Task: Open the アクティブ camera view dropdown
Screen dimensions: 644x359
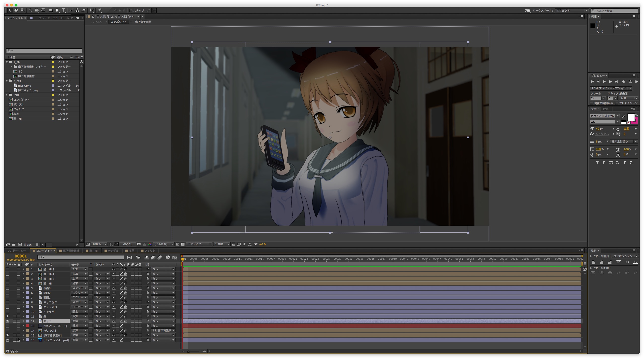Action: pos(199,244)
